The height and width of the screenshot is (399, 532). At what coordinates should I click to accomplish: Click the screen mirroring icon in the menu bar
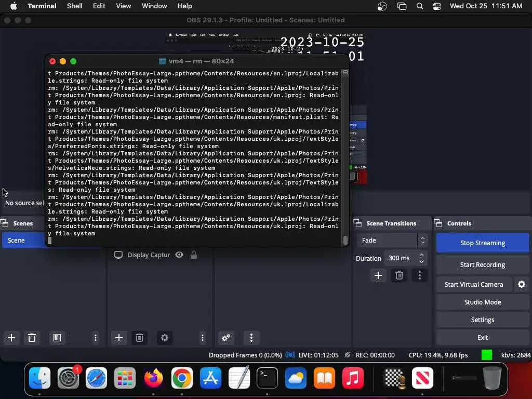click(402, 6)
